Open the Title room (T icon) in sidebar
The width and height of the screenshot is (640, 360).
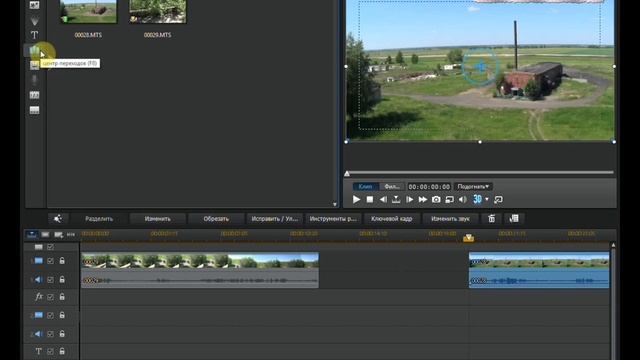pyautogui.click(x=34, y=35)
